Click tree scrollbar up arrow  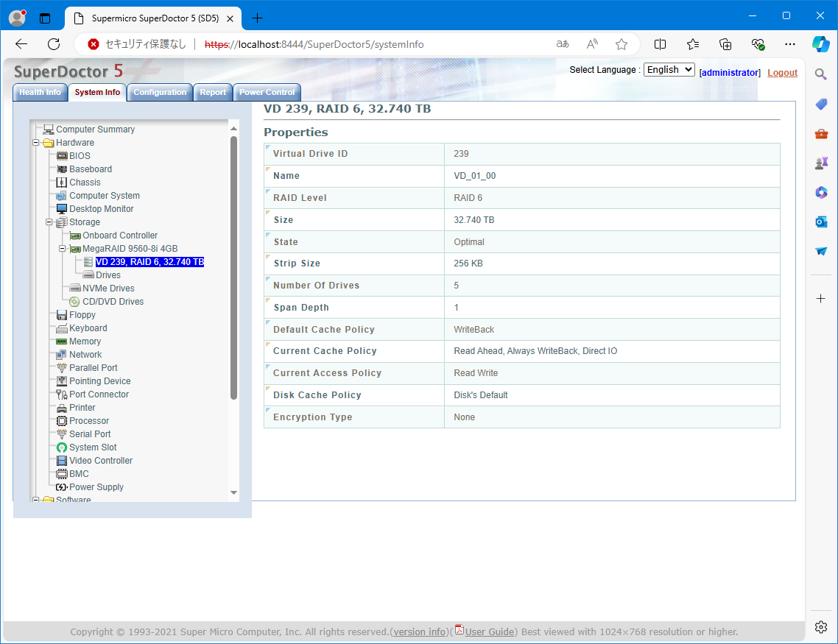pyautogui.click(x=233, y=129)
